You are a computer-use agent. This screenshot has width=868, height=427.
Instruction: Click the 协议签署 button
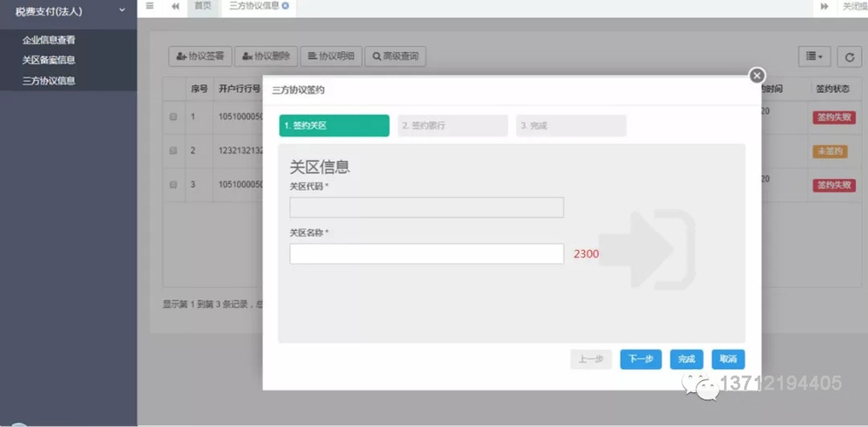[200, 56]
